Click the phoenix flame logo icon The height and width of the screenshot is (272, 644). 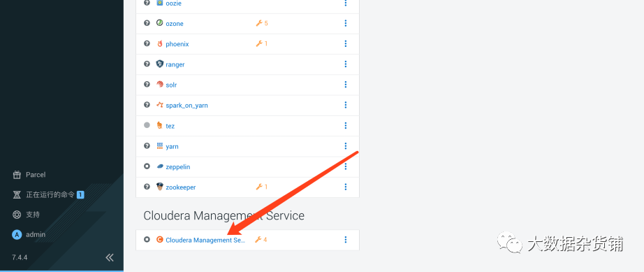[160, 43]
